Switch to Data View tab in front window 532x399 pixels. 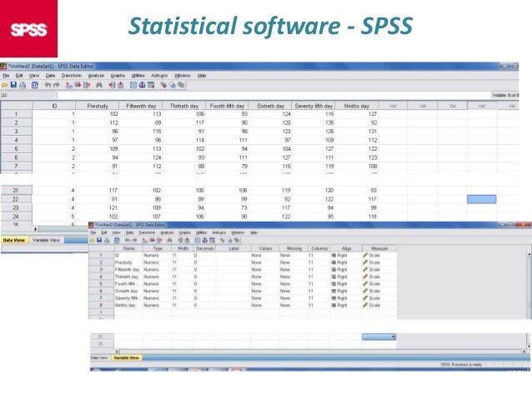[99, 357]
